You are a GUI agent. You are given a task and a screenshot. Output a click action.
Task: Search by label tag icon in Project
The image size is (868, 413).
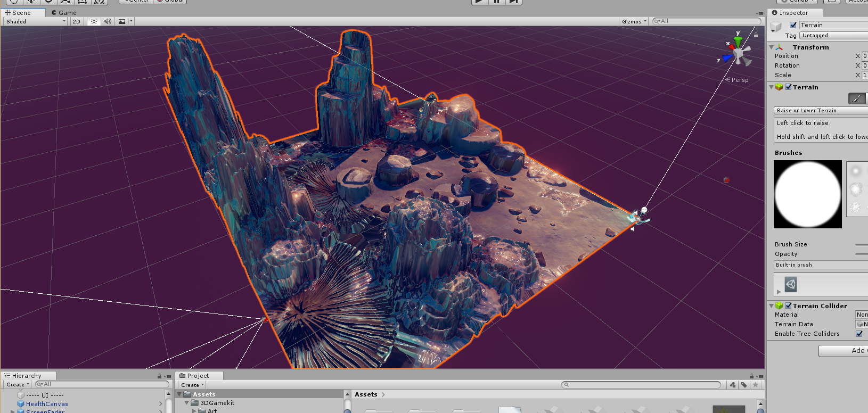click(744, 385)
